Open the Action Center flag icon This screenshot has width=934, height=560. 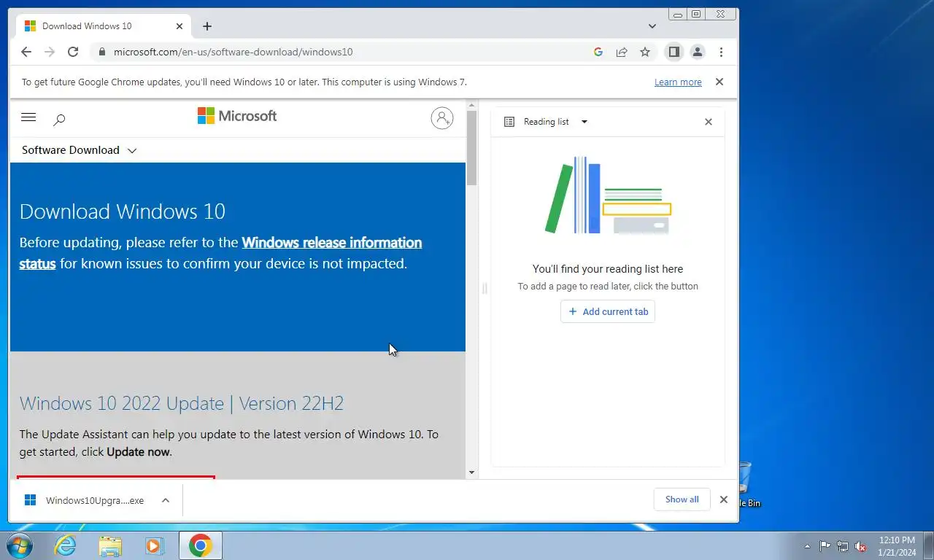point(825,545)
